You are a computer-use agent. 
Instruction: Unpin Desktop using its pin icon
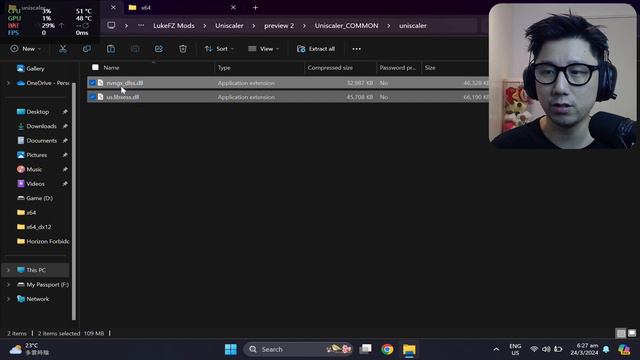coord(65,111)
